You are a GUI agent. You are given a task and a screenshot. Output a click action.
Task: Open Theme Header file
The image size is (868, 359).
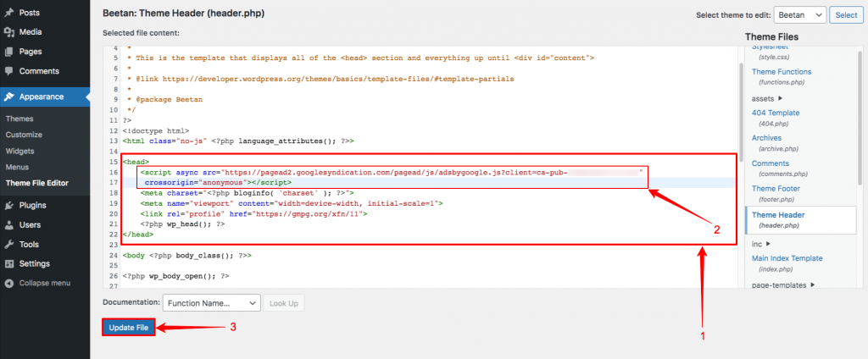pyautogui.click(x=778, y=214)
